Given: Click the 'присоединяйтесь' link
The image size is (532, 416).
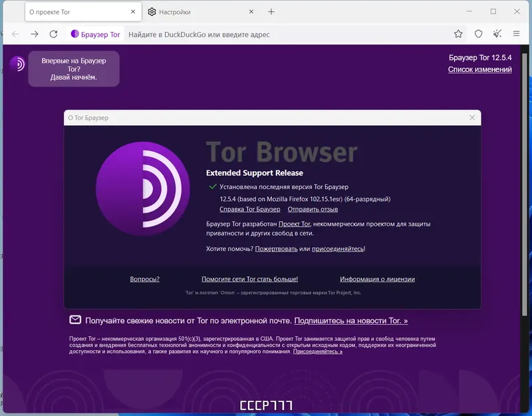Looking at the screenshot, I should point(338,249).
